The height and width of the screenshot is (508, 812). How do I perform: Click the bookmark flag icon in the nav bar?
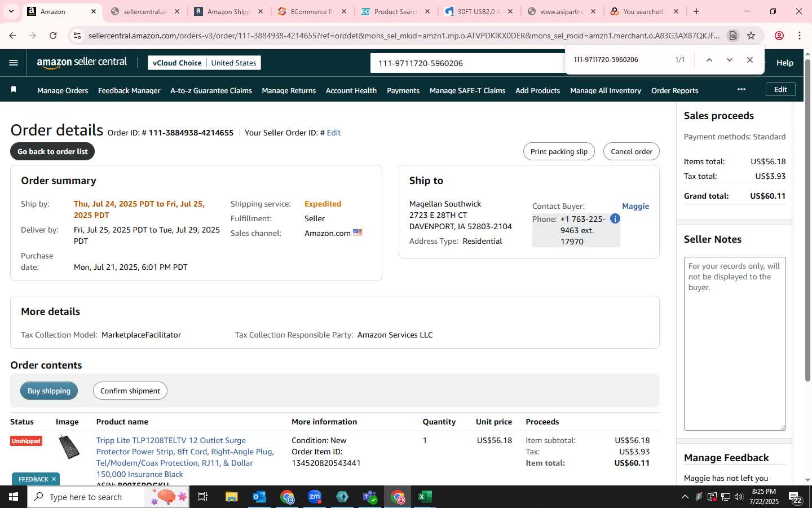tap(14, 90)
